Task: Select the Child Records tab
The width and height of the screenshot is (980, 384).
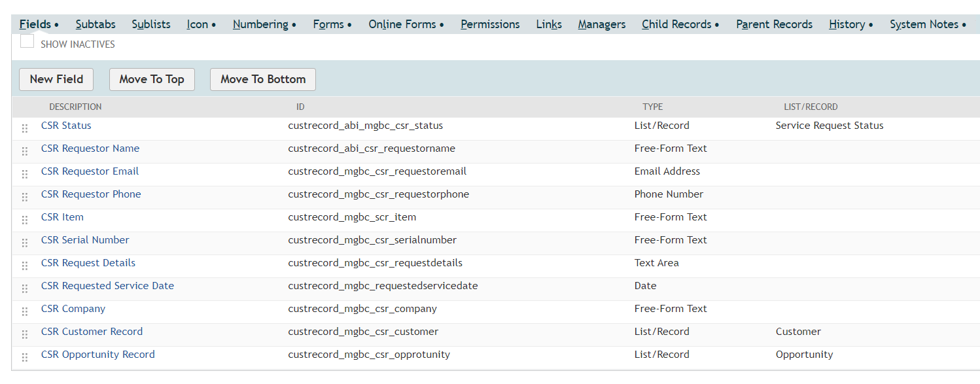Action: (680, 24)
